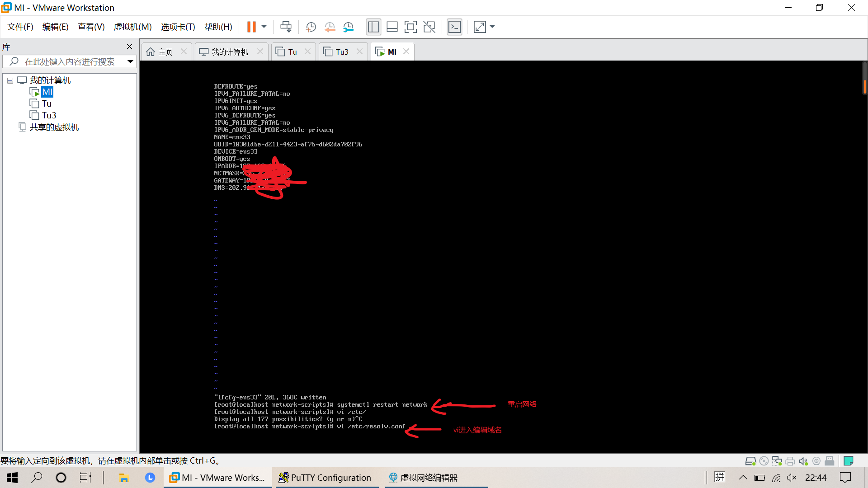The width and height of the screenshot is (868, 488).
Task: Click the printer device status icon
Action: pyautogui.click(x=790, y=461)
